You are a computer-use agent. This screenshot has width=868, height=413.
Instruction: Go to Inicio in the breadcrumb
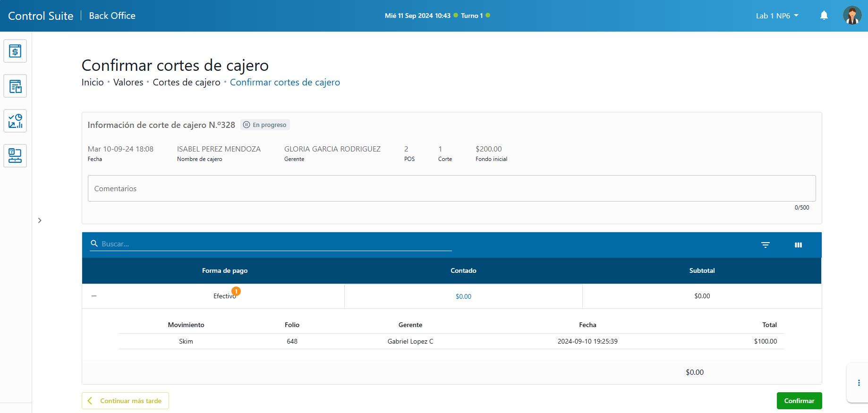(x=93, y=82)
